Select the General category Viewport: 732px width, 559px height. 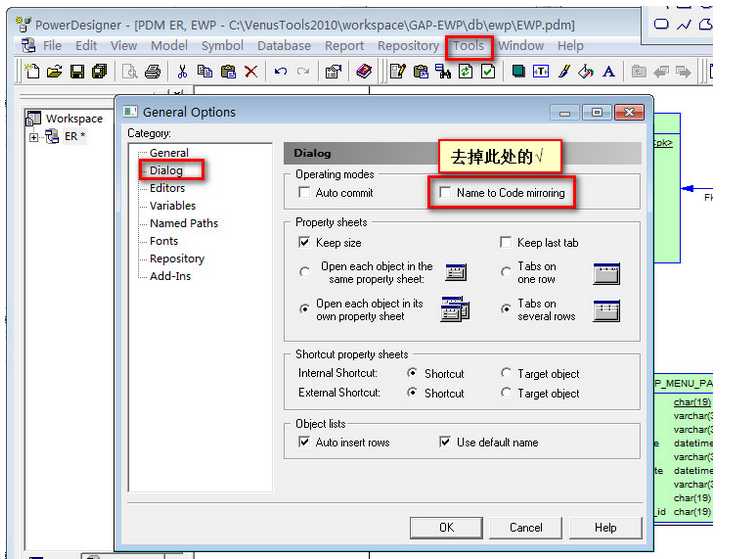(x=169, y=153)
